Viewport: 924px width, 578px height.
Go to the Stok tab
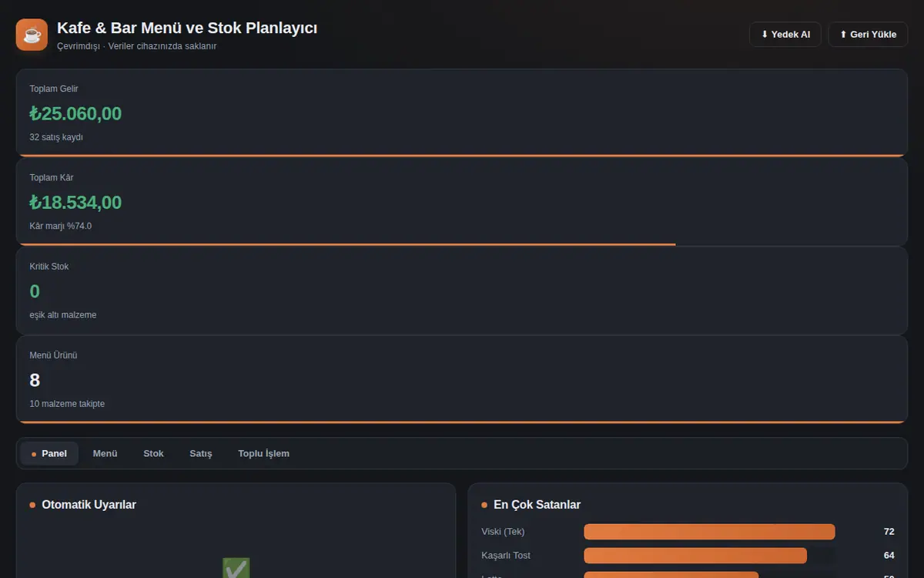tap(153, 453)
